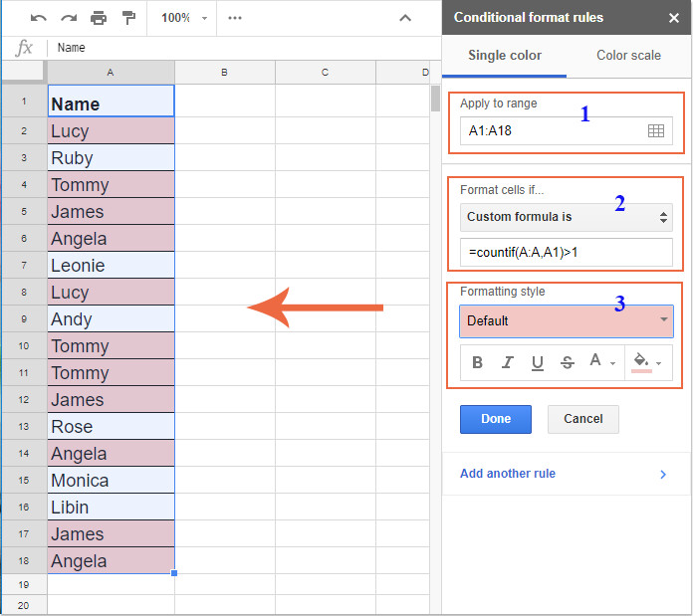693x616 pixels.
Task: Open the fill color bucket picker
Action: tap(646, 362)
